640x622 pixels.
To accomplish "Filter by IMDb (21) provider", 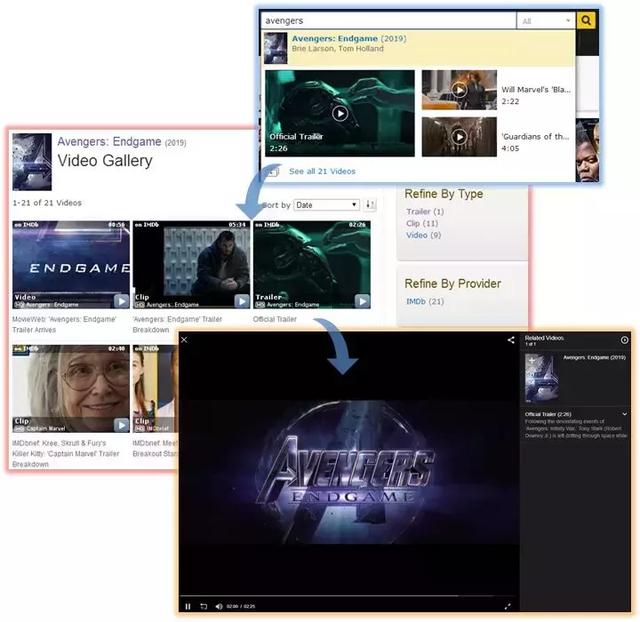I will click(x=425, y=301).
